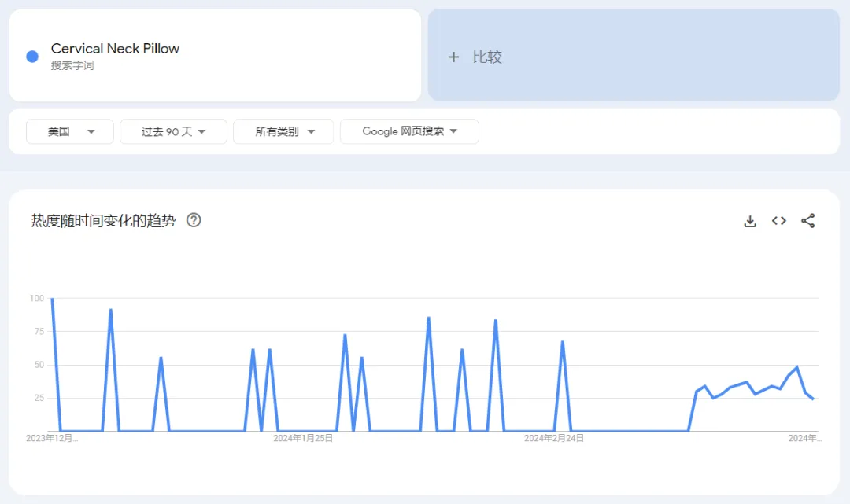Click the blue dot beside Cervical Neck Pillow
This screenshot has width=850, height=504.
(x=32, y=56)
